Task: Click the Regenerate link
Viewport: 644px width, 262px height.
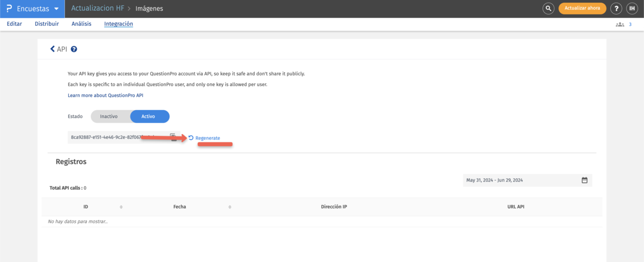Action: pyautogui.click(x=208, y=138)
